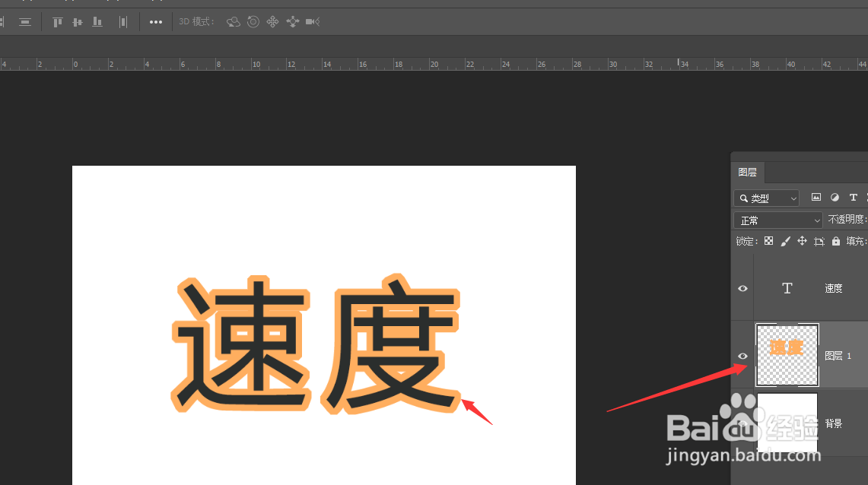Filter layers with pixel layer icon
The width and height of the screenshot is (868, 485).
pyautogui.click(x=816, y=198)
